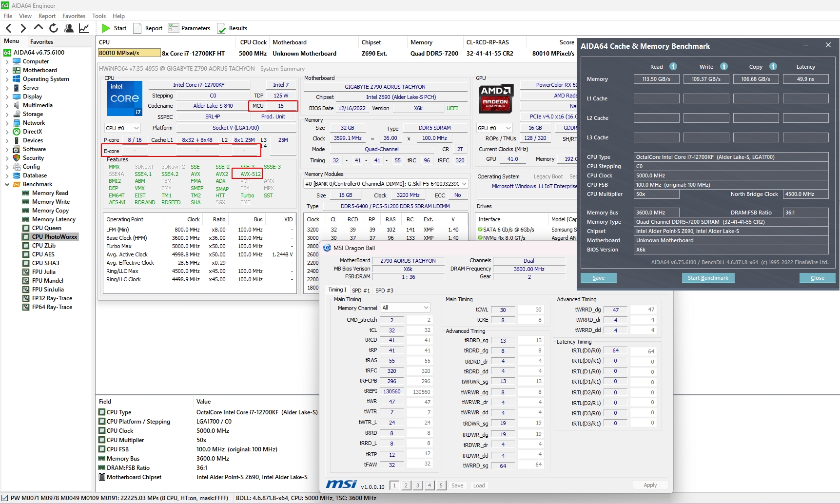840x504 pixels.
Task: Switch to the SPD #1 tab
Action: pyautogui.click(x=361, y=291)
